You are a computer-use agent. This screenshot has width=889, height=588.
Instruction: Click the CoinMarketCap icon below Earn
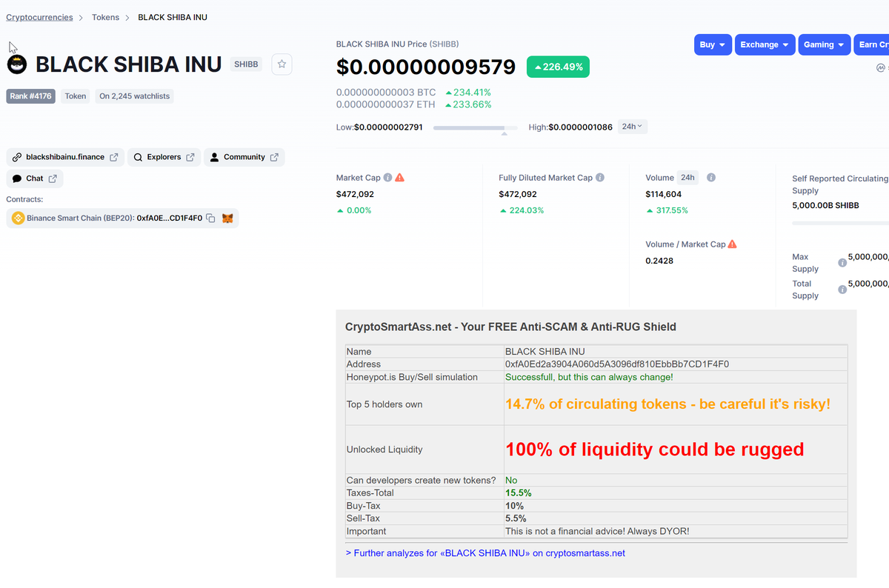(x=881, y=67)
